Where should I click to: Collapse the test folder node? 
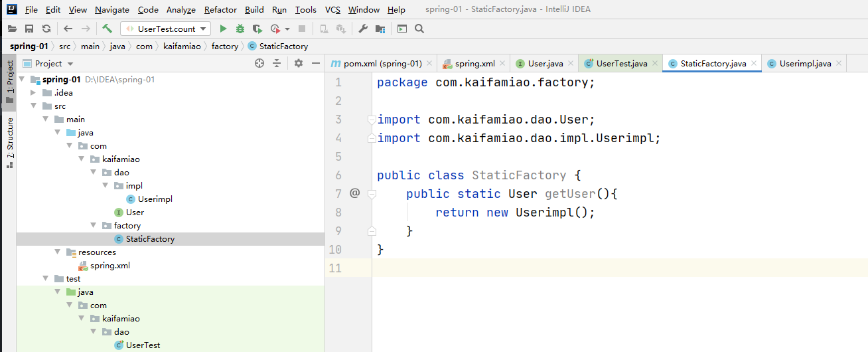pyautogui.click(x=46, y=279)
